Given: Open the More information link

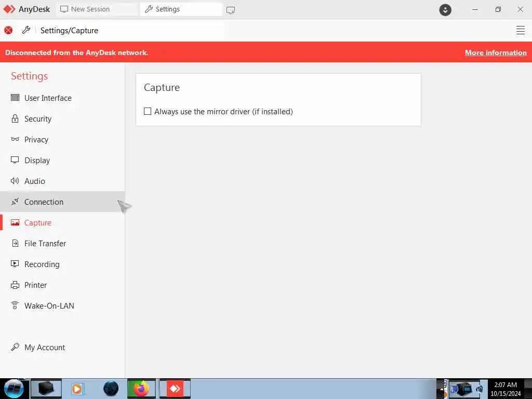Looking at the screenshot, I should (x=496, y=52).
